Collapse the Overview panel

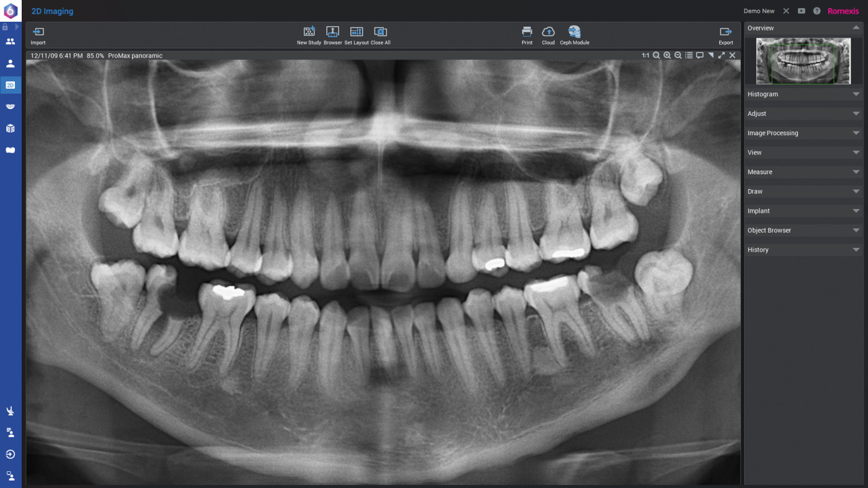(856, 28)
